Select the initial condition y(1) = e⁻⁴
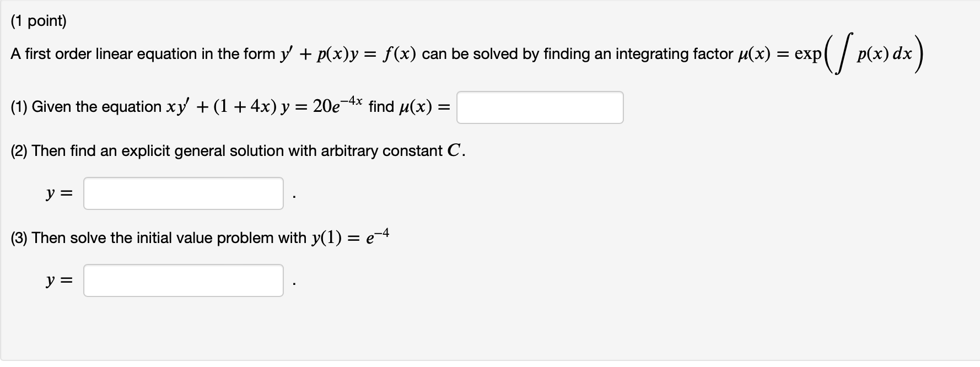Image resolution: width=980 pixels, height=367 pixels. coord(350,237)
